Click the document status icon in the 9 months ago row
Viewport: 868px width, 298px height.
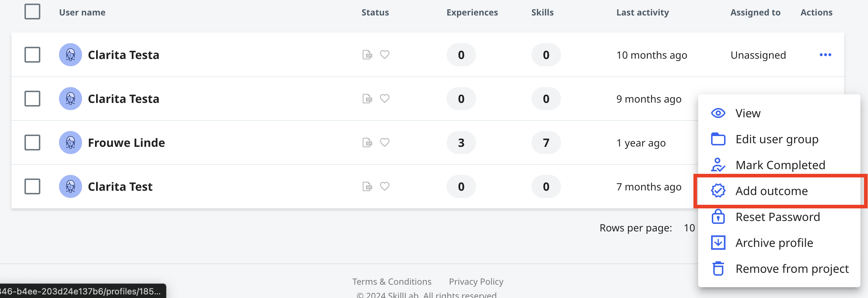(367, 99)
